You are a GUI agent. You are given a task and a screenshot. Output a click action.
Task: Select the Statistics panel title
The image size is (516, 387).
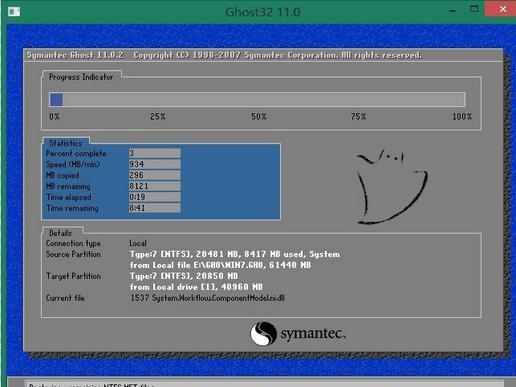(65, 143)
